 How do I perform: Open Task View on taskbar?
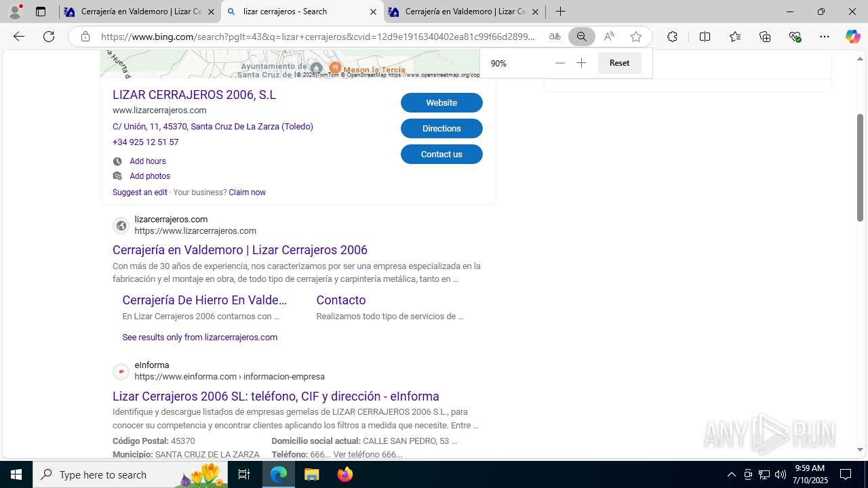(x=244, y=474)
